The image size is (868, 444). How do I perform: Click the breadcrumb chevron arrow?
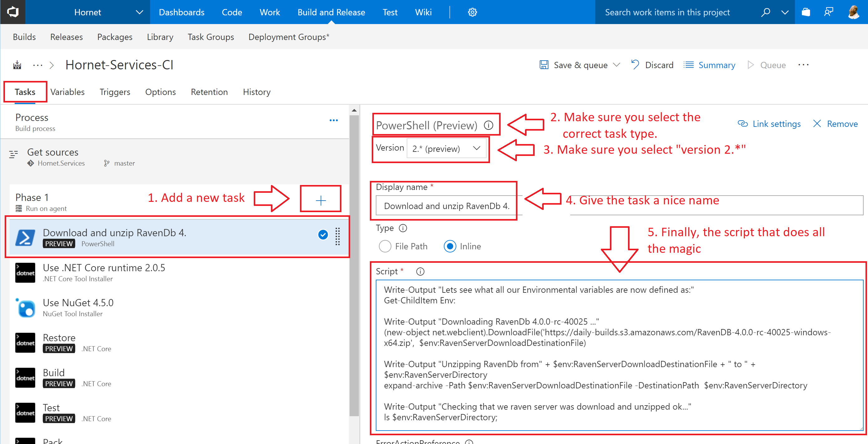click(x=51, y=65)
